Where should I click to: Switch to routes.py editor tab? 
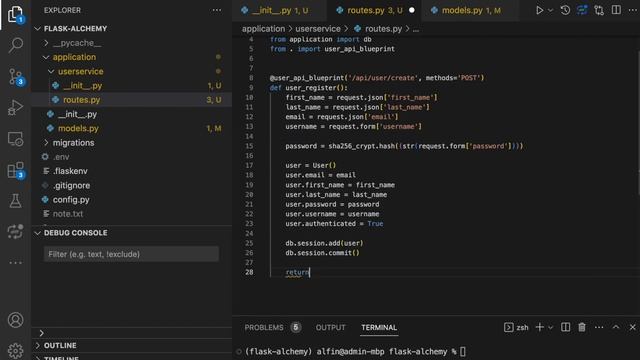pos(374,10)
